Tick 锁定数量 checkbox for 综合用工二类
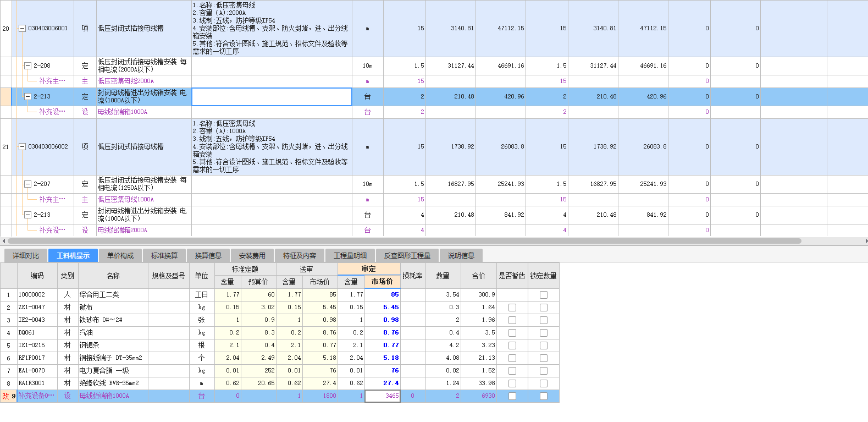 (x=544, y=295)
